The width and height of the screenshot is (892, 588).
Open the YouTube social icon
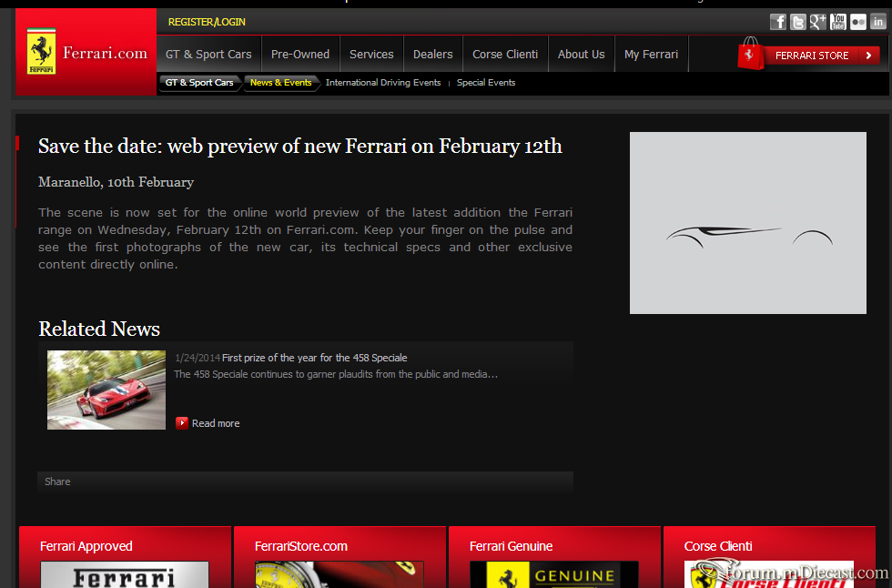pyautogui.click(x=838, y=22)
